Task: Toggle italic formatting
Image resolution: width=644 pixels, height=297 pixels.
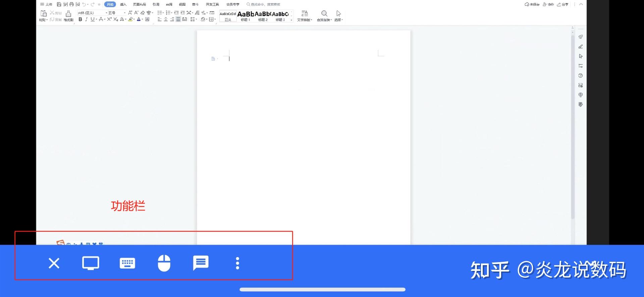Action: click(86, 19)
